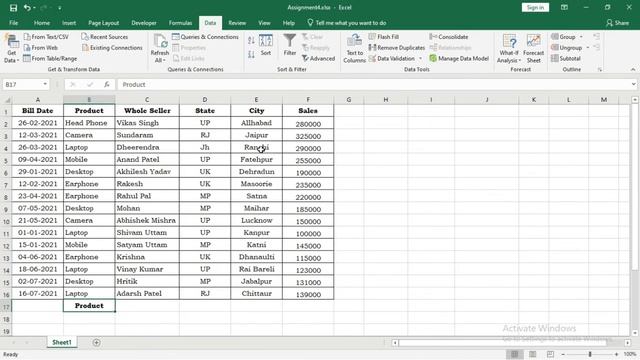This screenshot has width=640, height=360.
Task: Click the zoom slider handle
Action: tap(590, 354)
